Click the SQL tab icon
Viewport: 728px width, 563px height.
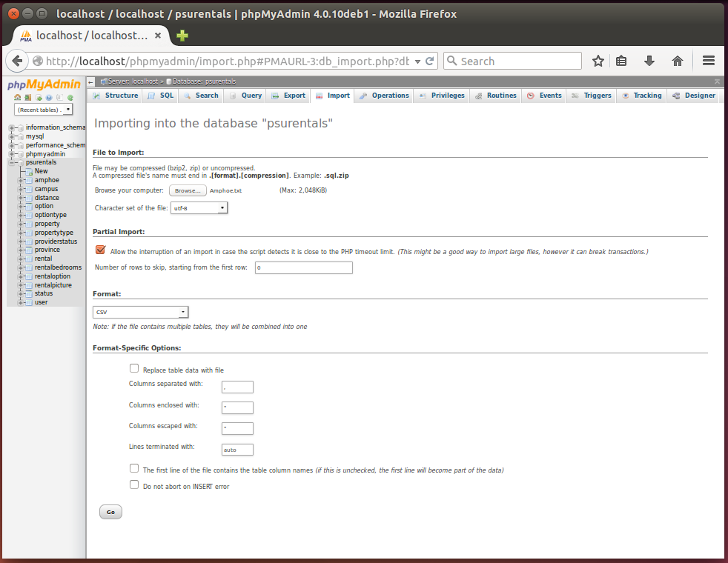click(x=151, y=96)
